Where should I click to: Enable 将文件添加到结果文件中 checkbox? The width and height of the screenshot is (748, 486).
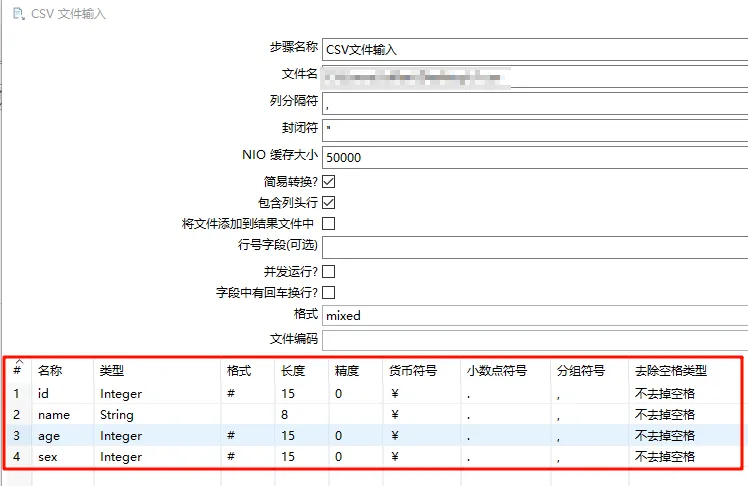(328, 224)
